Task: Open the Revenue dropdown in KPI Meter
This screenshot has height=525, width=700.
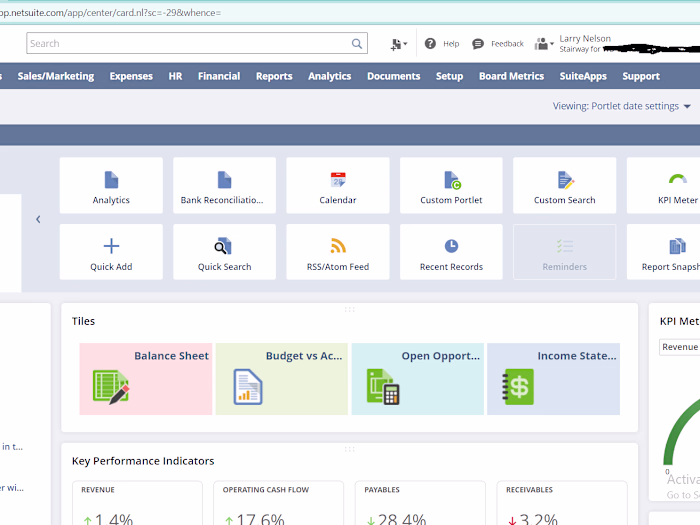Action: [679, 347]
